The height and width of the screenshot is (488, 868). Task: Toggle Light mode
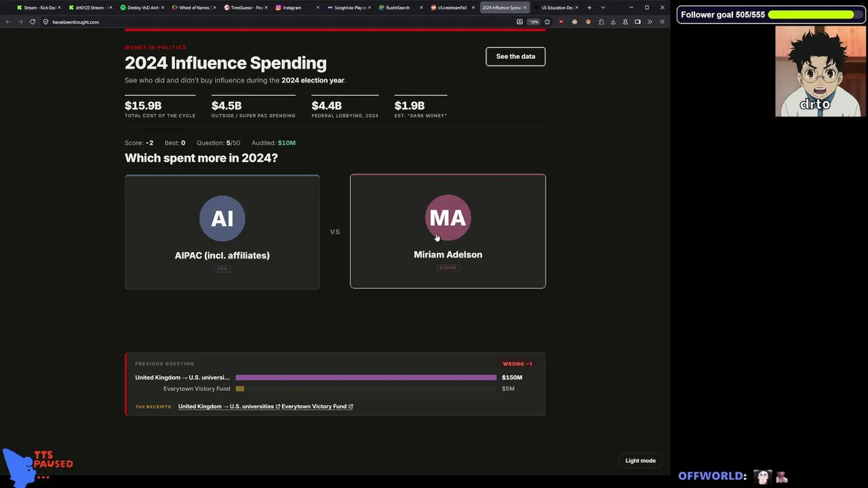640,461
